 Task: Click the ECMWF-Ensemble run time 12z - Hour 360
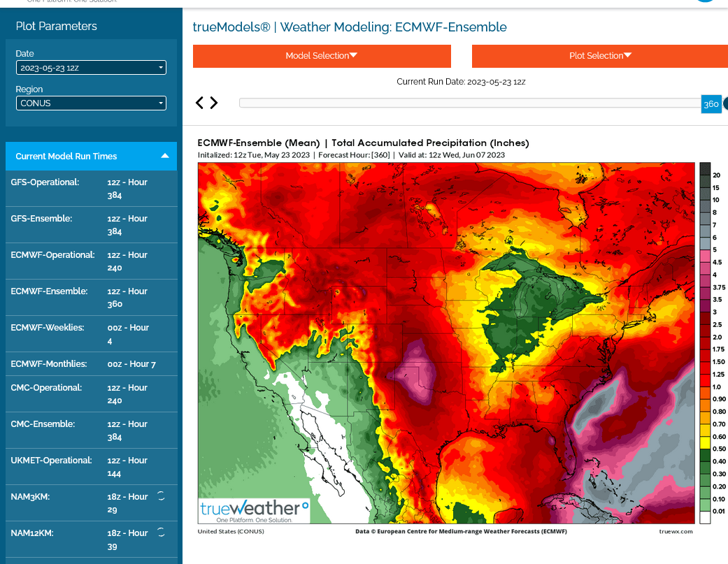pyautogui.click(x=127, y=298)
